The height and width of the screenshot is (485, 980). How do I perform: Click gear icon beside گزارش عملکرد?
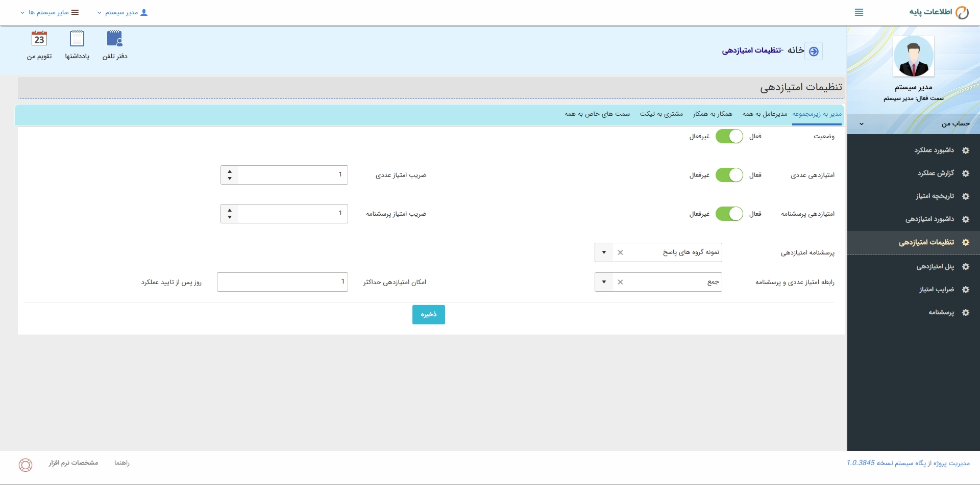[x=966, y=173]
